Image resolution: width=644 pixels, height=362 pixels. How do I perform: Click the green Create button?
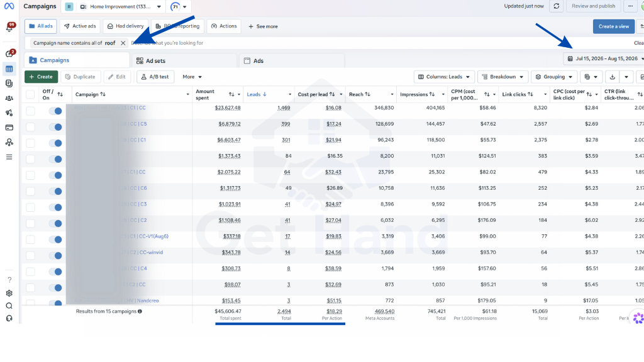pyautogui.click(x=41, y=77)
